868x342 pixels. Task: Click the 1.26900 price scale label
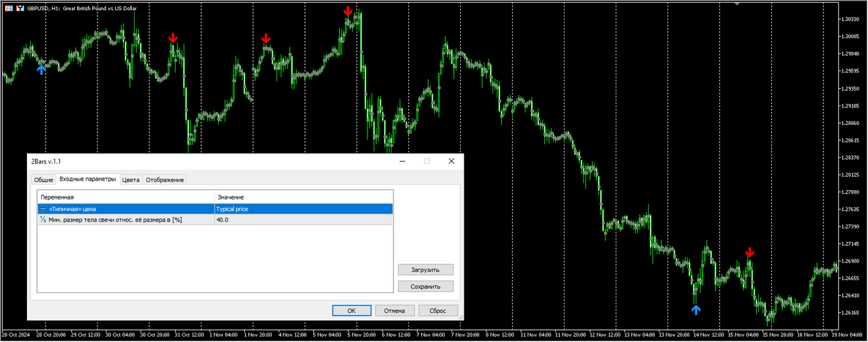(851, 261)
